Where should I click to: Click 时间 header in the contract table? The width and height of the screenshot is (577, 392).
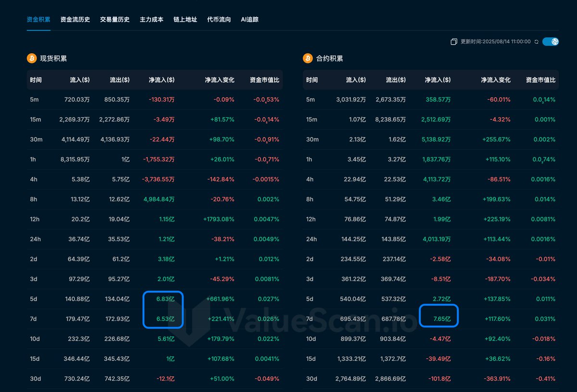(x=312, y=80)
